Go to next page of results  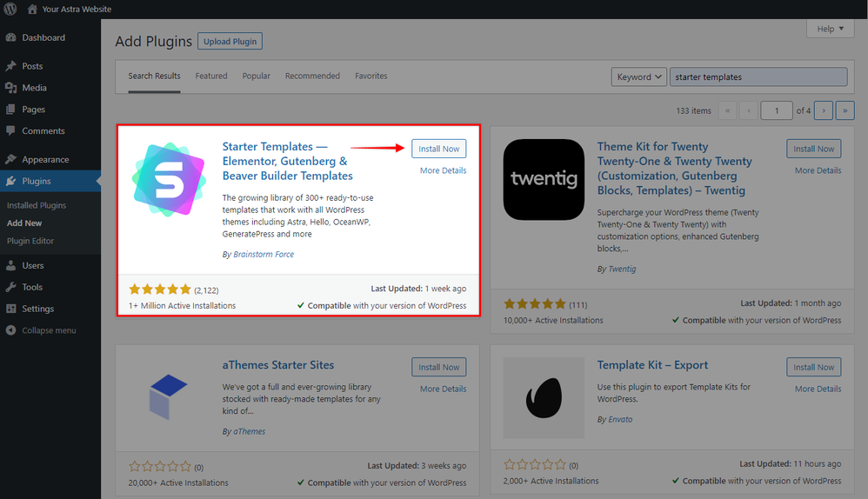tap(825, 110)
